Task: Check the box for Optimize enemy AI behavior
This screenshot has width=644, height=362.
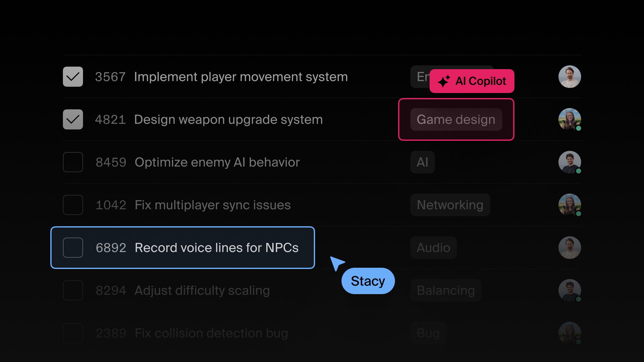Action: [x=73, y=162]
